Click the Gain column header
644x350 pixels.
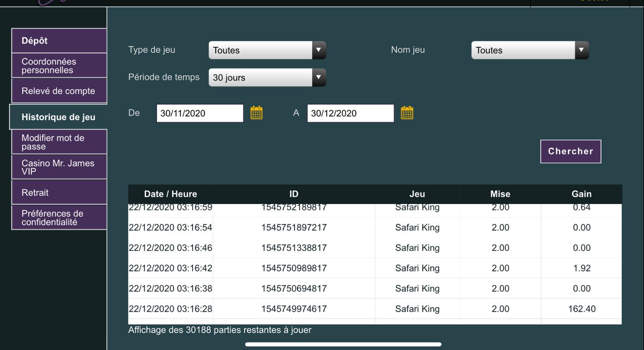point(581,194)
